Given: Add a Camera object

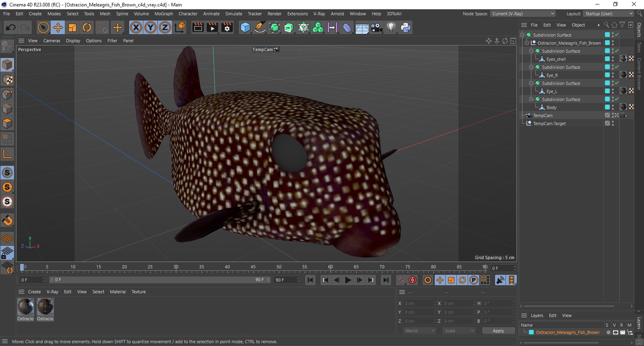Looking at the screenshot, I should (x=376, y=27).
